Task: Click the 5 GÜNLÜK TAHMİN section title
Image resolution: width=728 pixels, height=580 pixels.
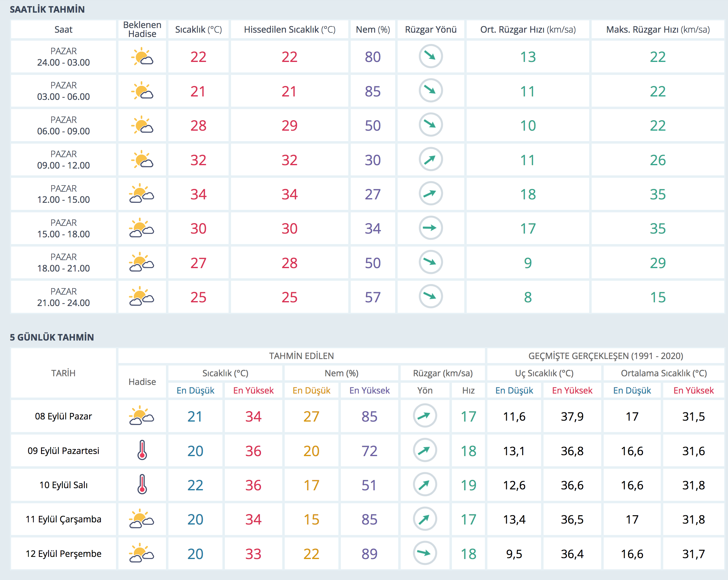Action: 52,337
